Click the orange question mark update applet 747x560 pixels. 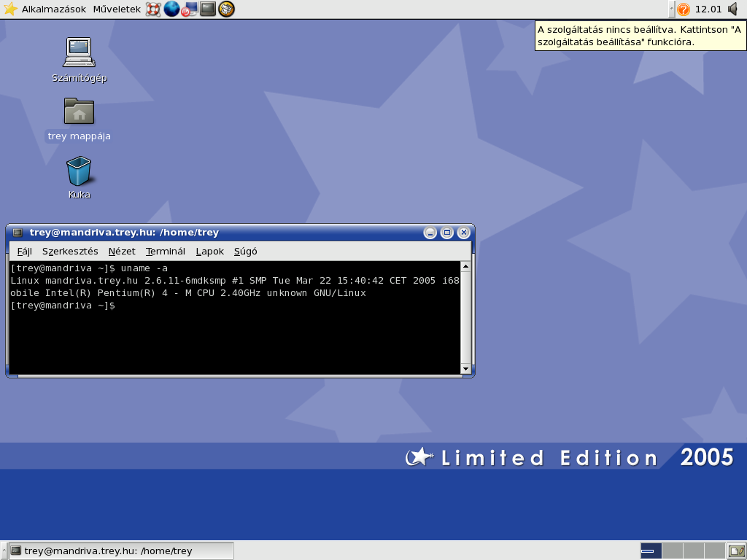[684, 9]
